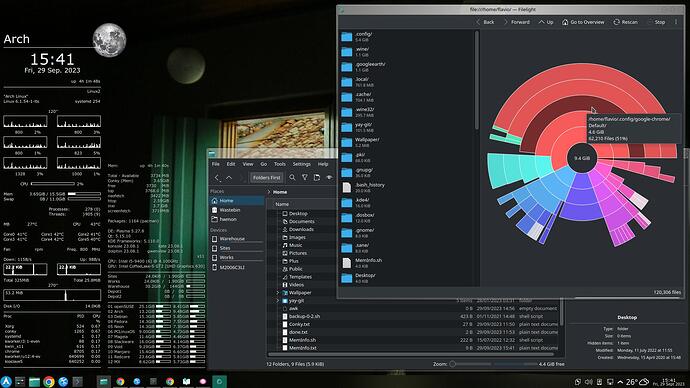
Task: Select Home in Dolphin Places panel
Action: click(x=237, y=201)
